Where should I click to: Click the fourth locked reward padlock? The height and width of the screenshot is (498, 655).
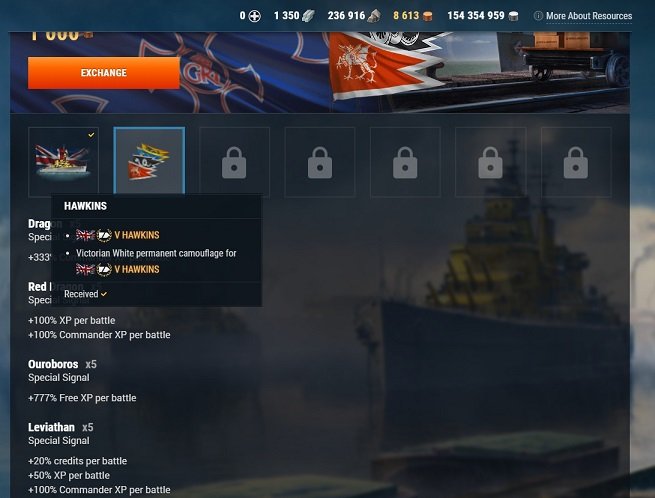click(x=320, y=163)
